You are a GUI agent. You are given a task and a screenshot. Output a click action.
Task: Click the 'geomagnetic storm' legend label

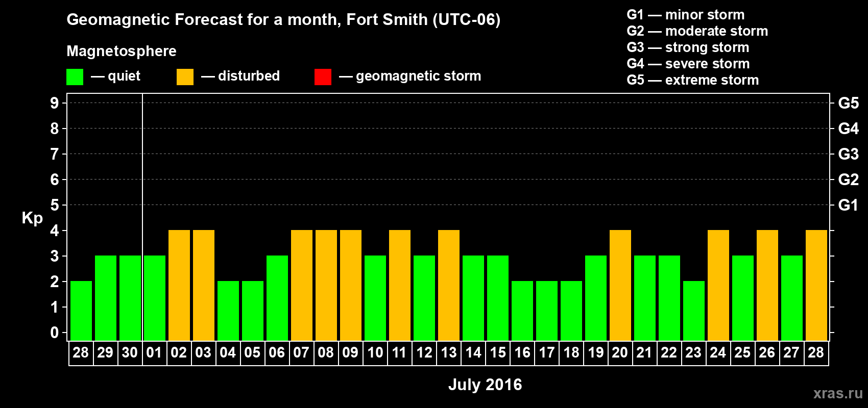point(418,76)
